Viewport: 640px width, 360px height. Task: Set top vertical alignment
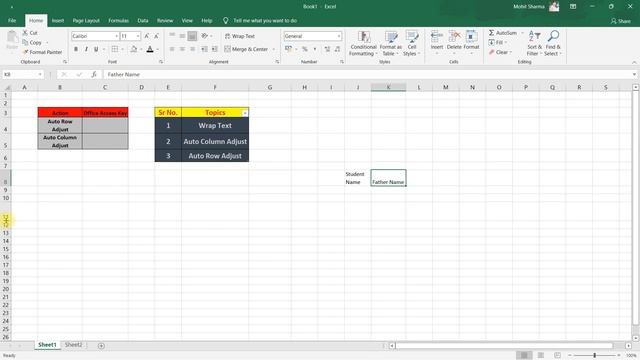click(172, 36)
